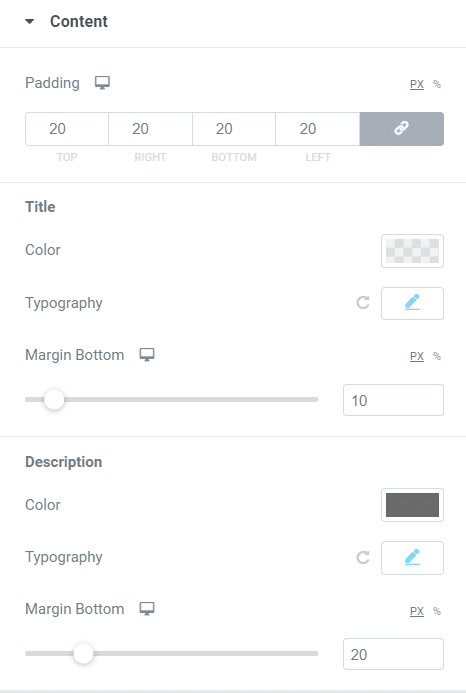Select PX unit for Padding
Screen dimensions: 466x693
[416, 84]
